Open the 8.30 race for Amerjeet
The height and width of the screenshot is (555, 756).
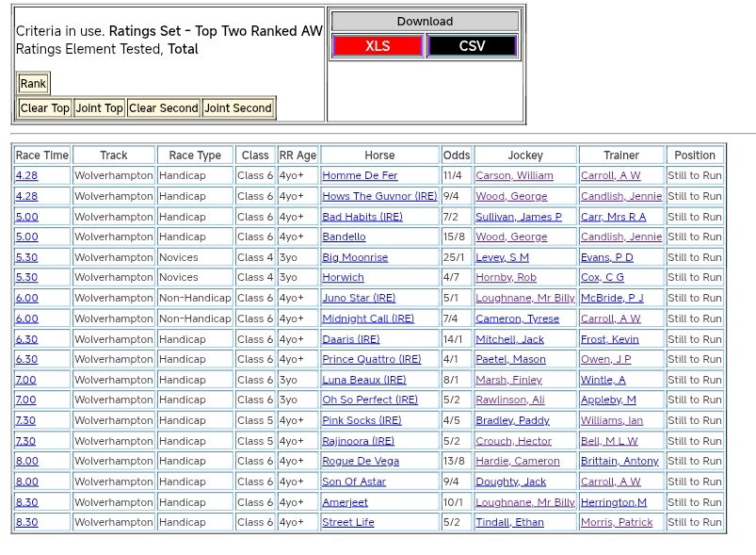[x=26, y=502]
